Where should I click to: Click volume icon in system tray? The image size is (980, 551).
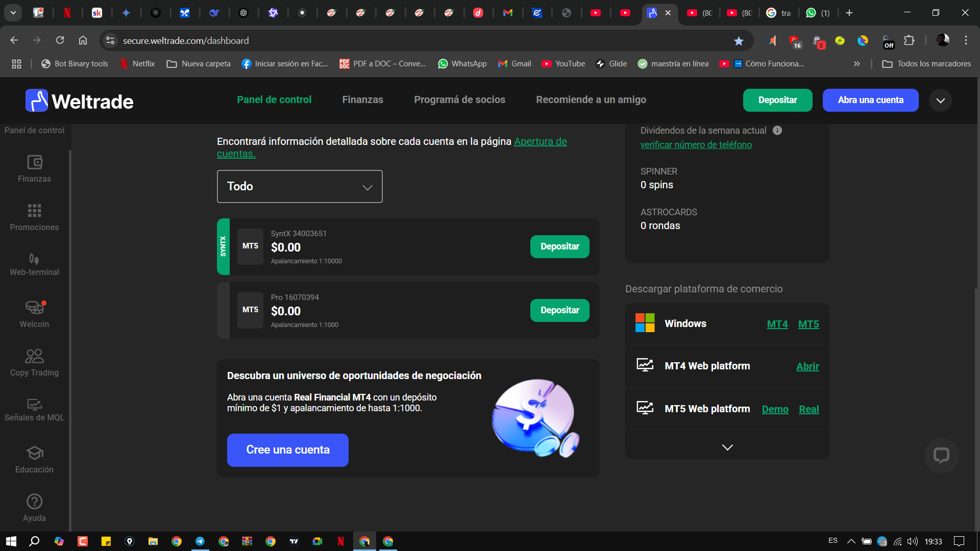click(913, 541)
